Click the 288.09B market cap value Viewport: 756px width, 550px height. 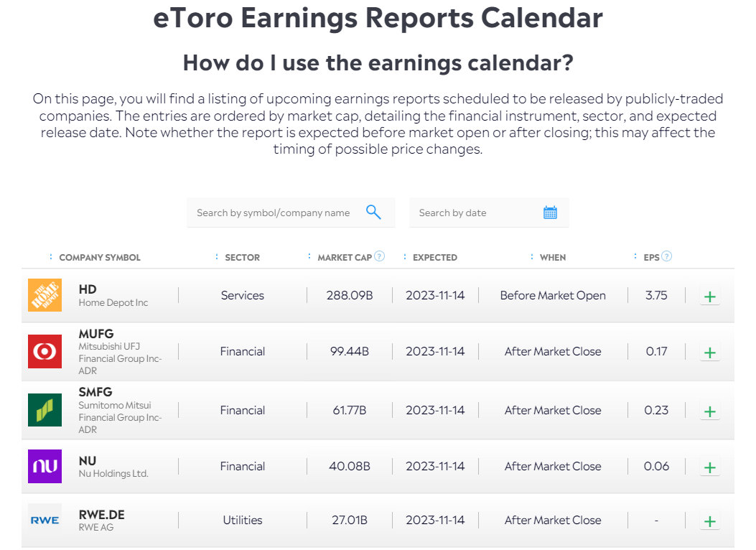350,296
